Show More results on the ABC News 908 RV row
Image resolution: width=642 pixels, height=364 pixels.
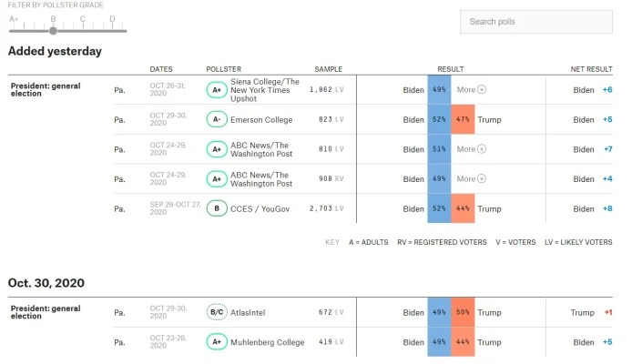(x=472, y=179)
